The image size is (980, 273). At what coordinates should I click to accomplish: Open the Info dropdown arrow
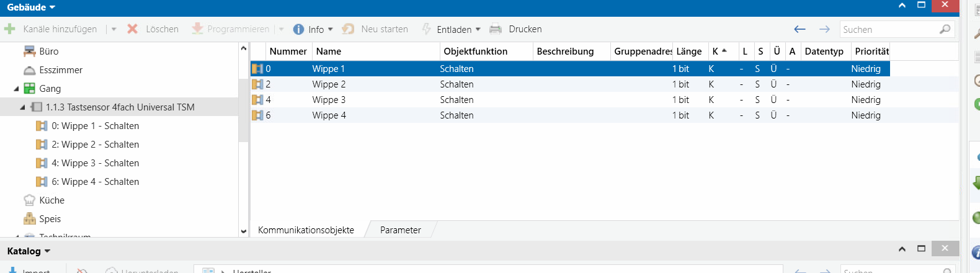click(331, 29)
